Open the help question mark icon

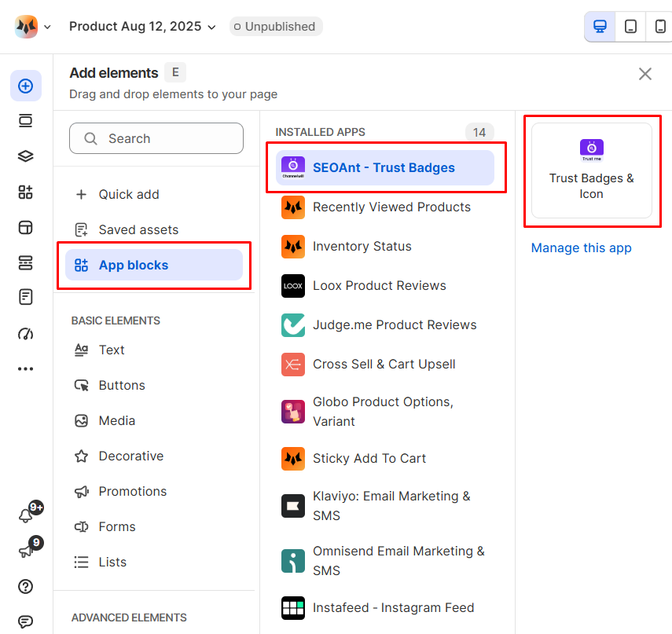pos(26,586)
